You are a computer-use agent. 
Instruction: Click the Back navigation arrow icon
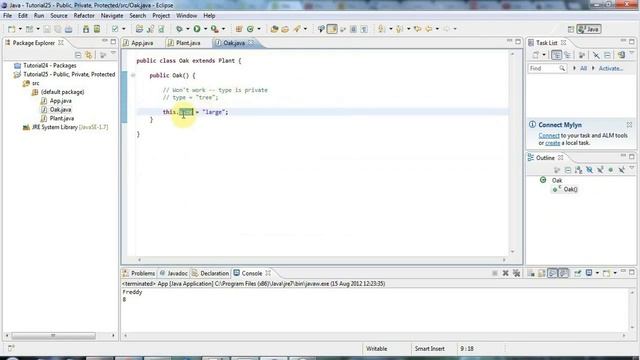(x=429, y=29)
